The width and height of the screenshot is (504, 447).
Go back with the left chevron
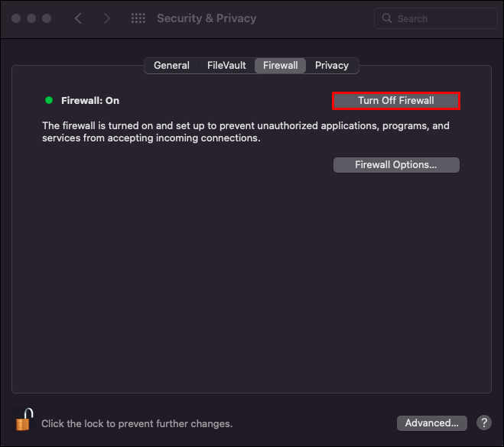pyautogui.click(x=79, y=18)
